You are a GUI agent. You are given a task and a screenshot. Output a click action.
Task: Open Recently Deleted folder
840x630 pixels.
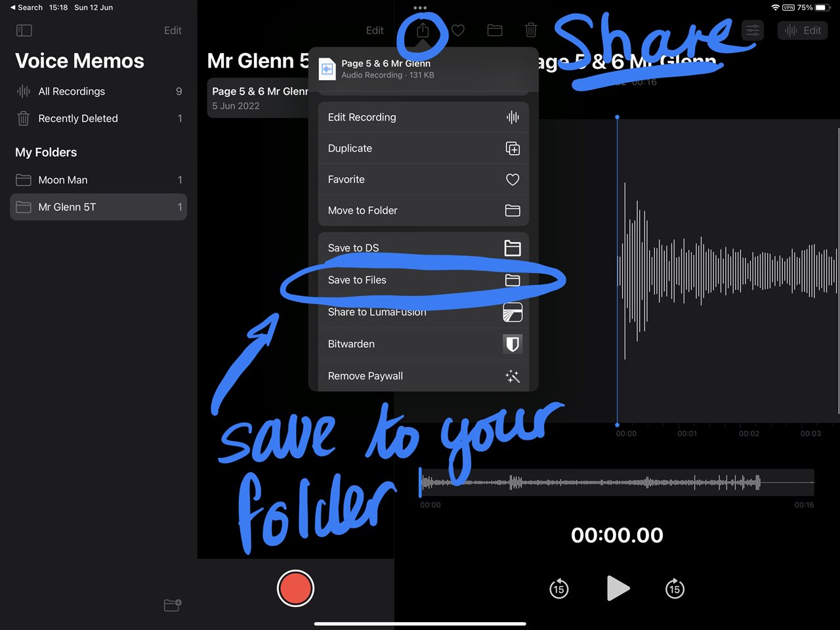click(x=98, y=118)
